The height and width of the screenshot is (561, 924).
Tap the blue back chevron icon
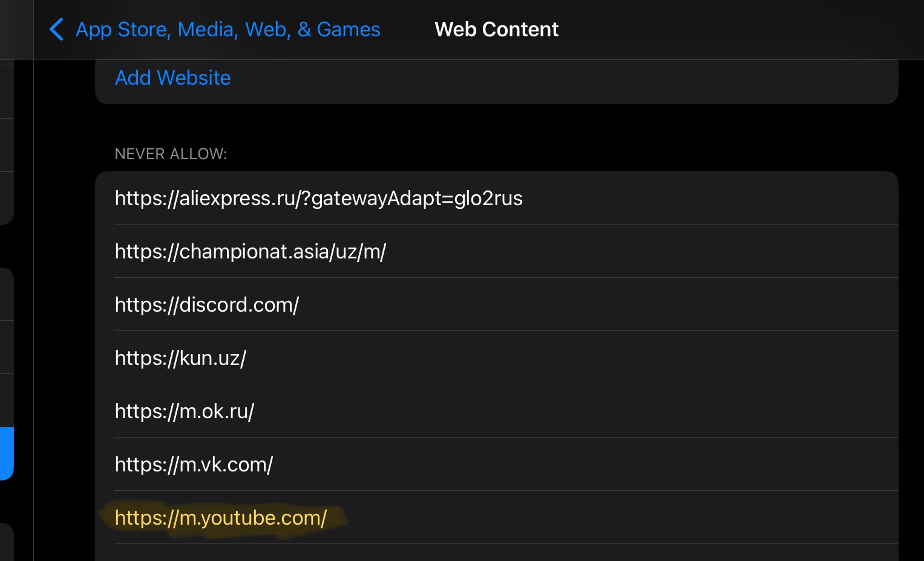coord(56,29)
